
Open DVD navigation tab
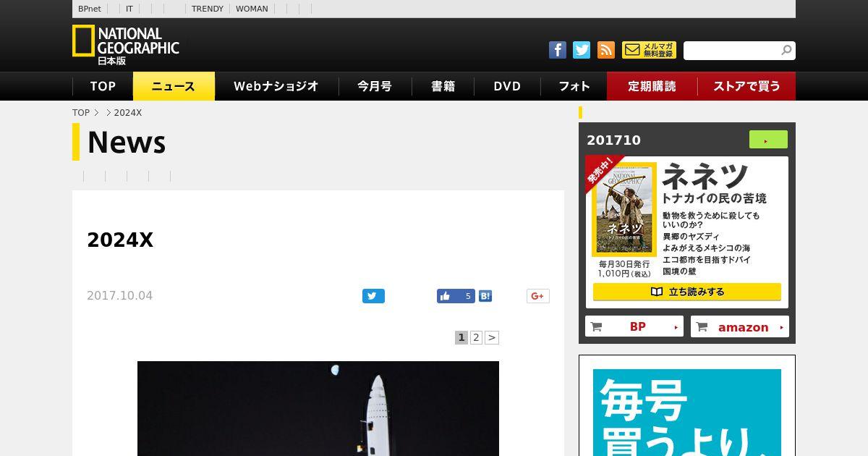(x=507, y=86)
